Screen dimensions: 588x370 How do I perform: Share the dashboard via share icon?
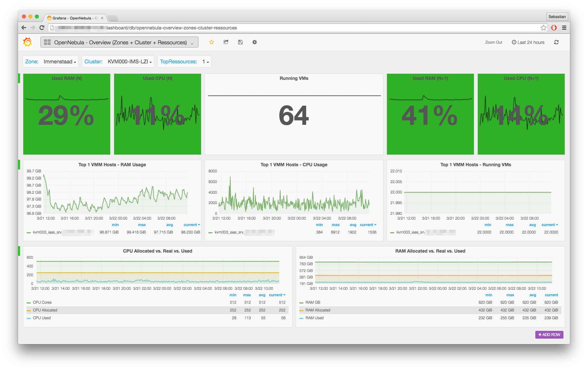(226, 42)
